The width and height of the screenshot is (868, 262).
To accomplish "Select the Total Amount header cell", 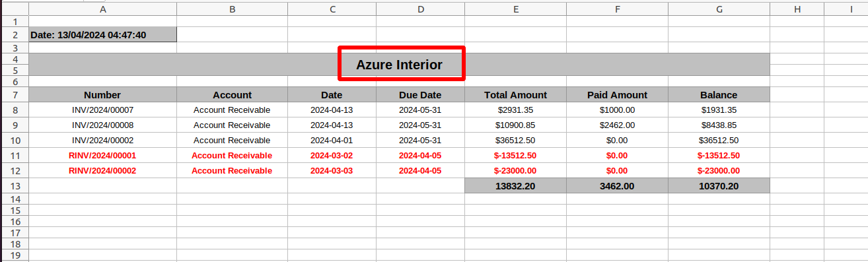I will [515, 95].
